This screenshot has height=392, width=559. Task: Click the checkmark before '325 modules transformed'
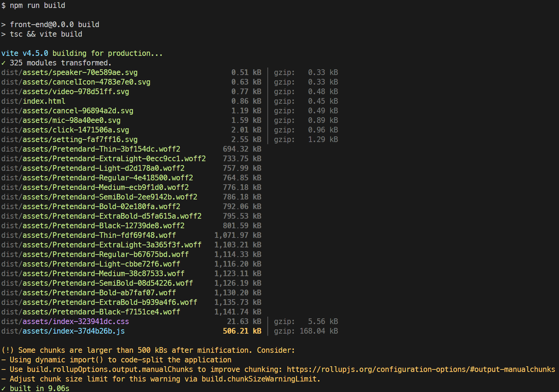[x=3, y=63]
